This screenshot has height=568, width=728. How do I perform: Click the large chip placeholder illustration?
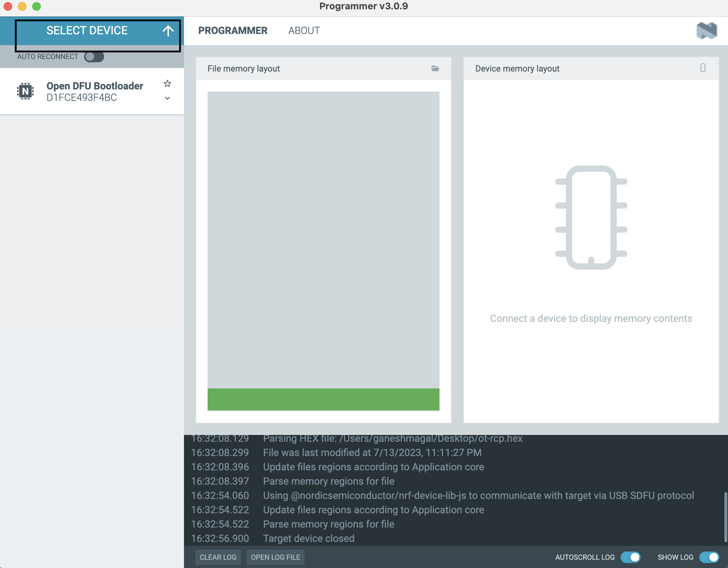(591, 217)
